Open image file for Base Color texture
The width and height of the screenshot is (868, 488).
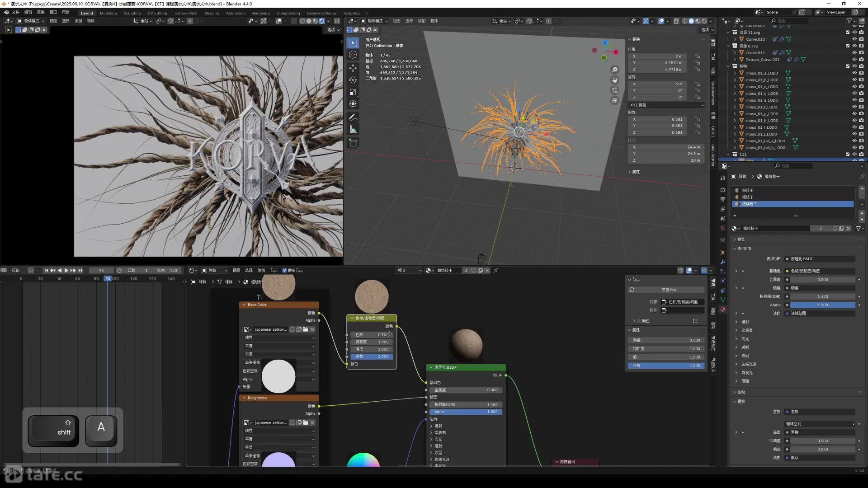coord(306,329)
